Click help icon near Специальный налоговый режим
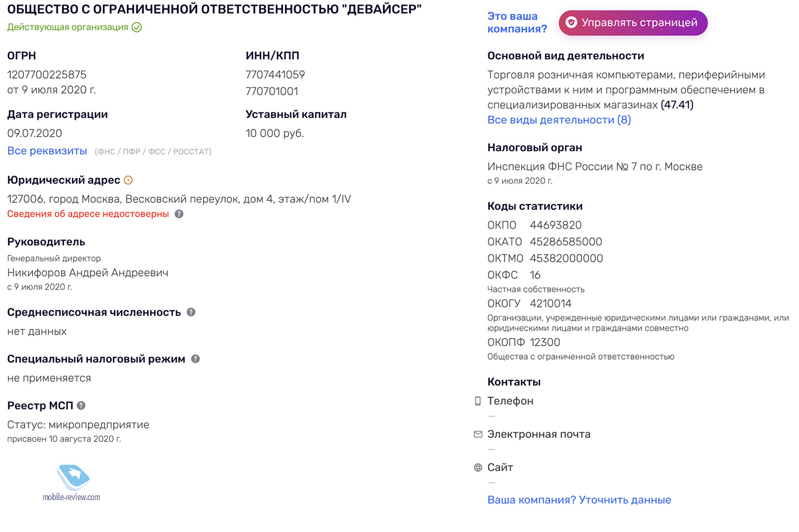This screenshot has height=532, width=799. tap(195, 359)
